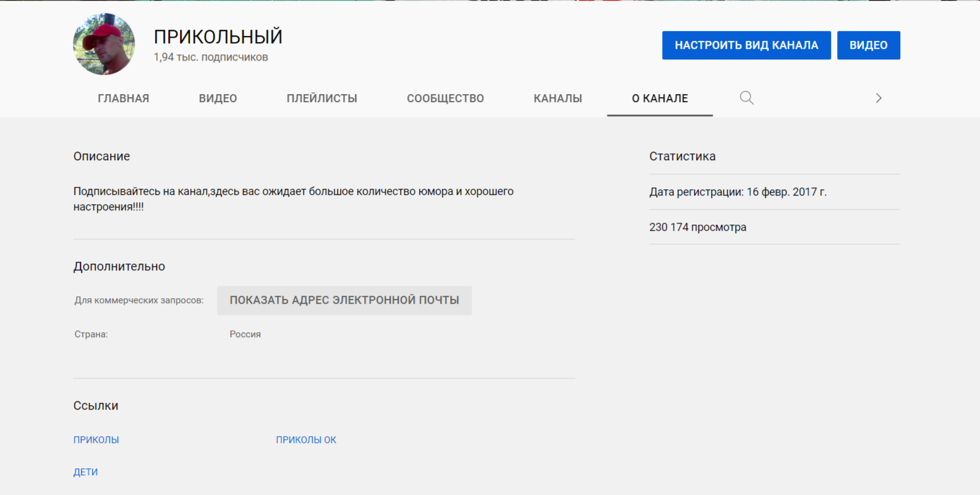980x495 pixels.
Task: Click the Россия country value
Action: pyautogui.click(x=245, y=334)
